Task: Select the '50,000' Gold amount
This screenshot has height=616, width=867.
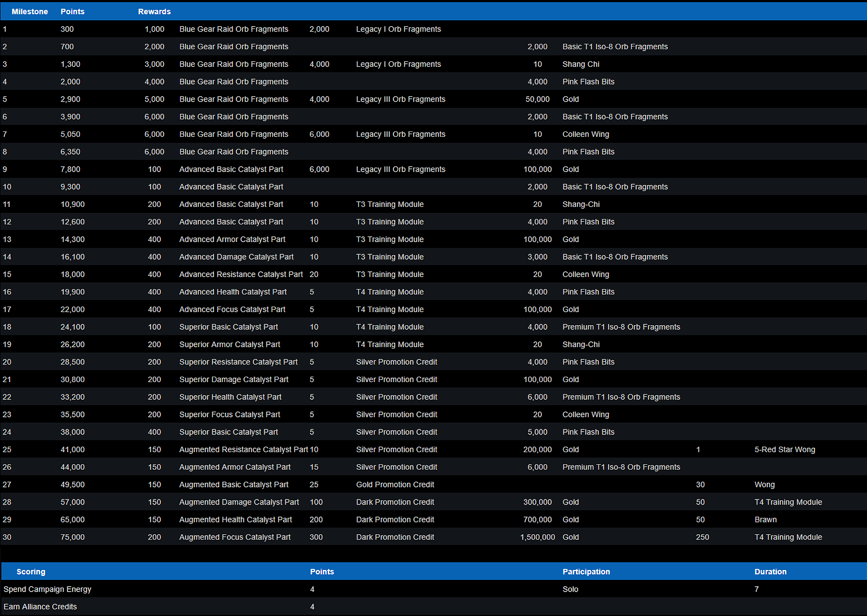Action: [x=537, y=99]
